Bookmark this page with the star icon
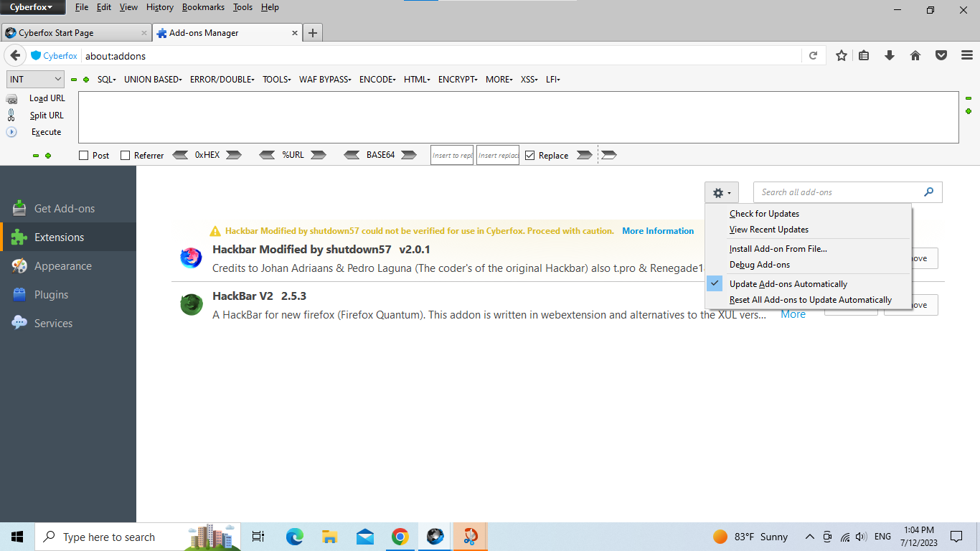This screenshot has height=551, width=980. pyautogui.click(x=842, y=55)
